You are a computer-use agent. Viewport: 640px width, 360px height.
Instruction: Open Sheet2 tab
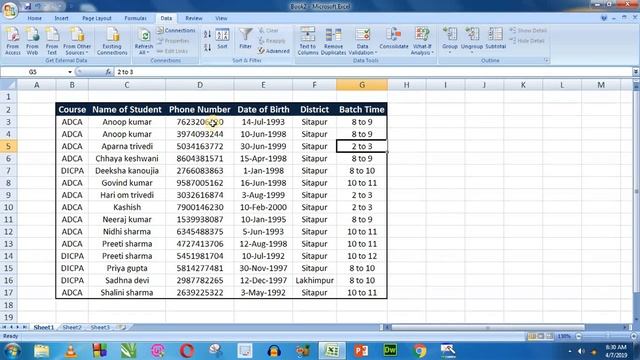72,327
